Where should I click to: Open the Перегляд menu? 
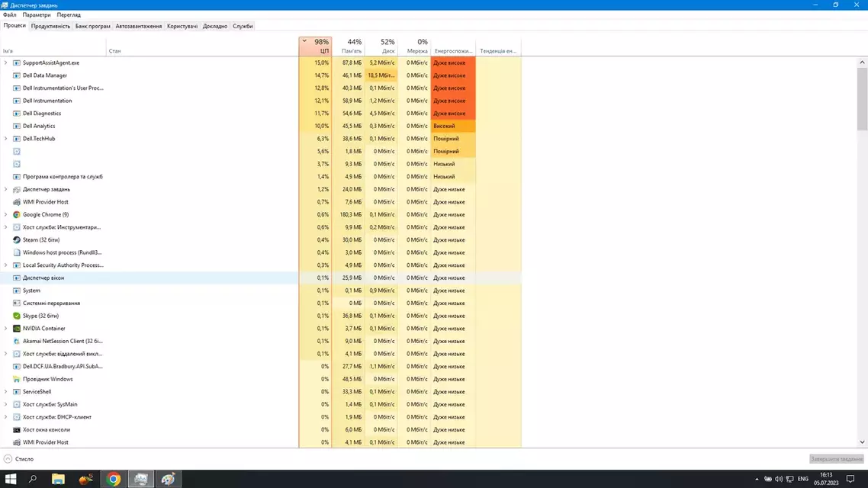point(69,15)
